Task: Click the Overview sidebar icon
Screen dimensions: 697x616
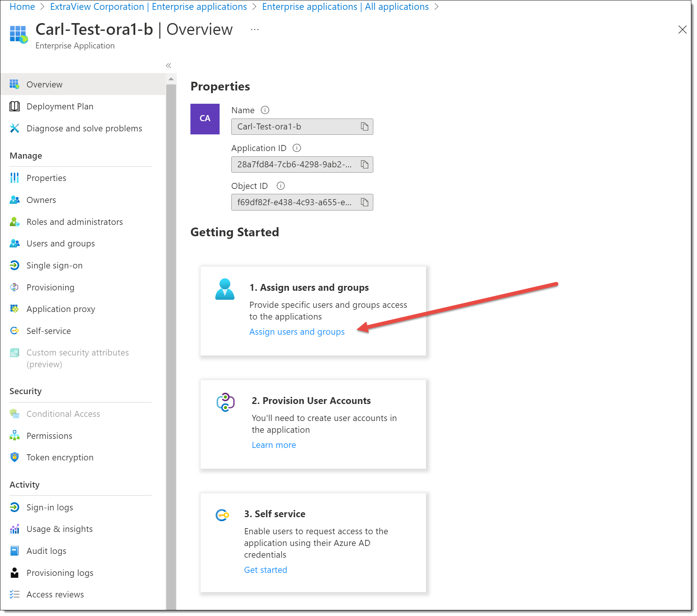Action: click(14, 84)
